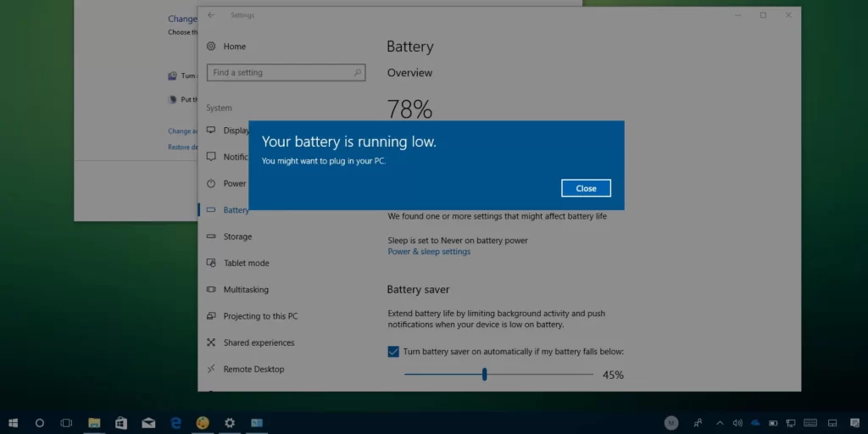Click 'Change ad...' link in background Power Options window
This screenshot has width=868, height=434.
183,131
